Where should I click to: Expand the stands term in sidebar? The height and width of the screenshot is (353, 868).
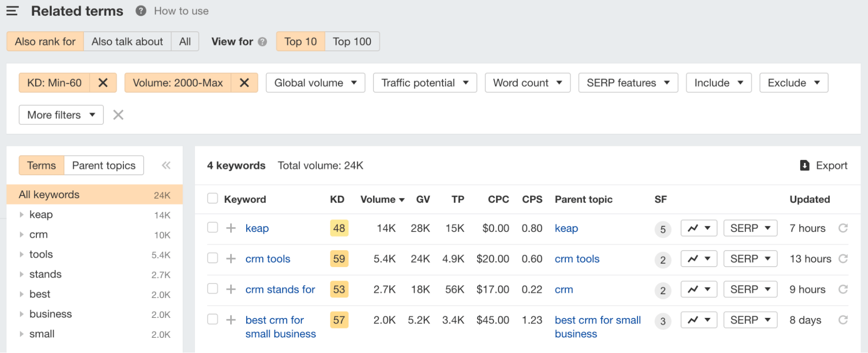pyautogui.click(x=21, y=275)
